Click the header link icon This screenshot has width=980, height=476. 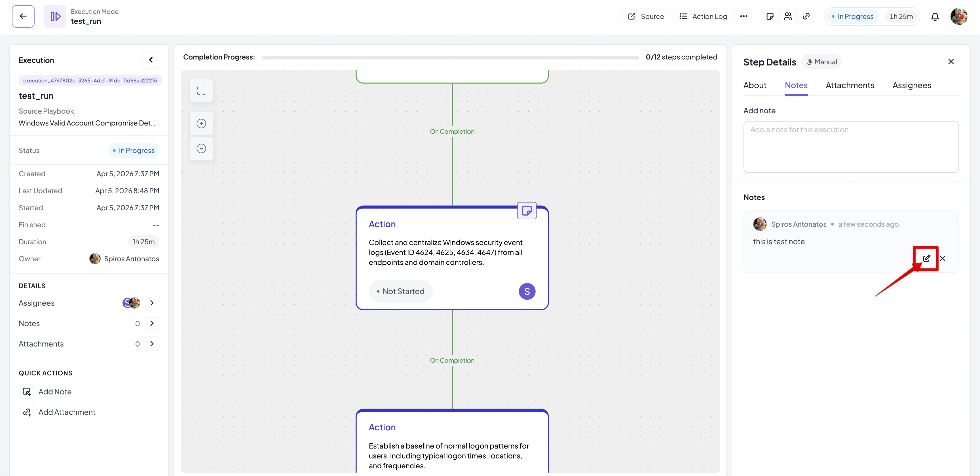806,16
